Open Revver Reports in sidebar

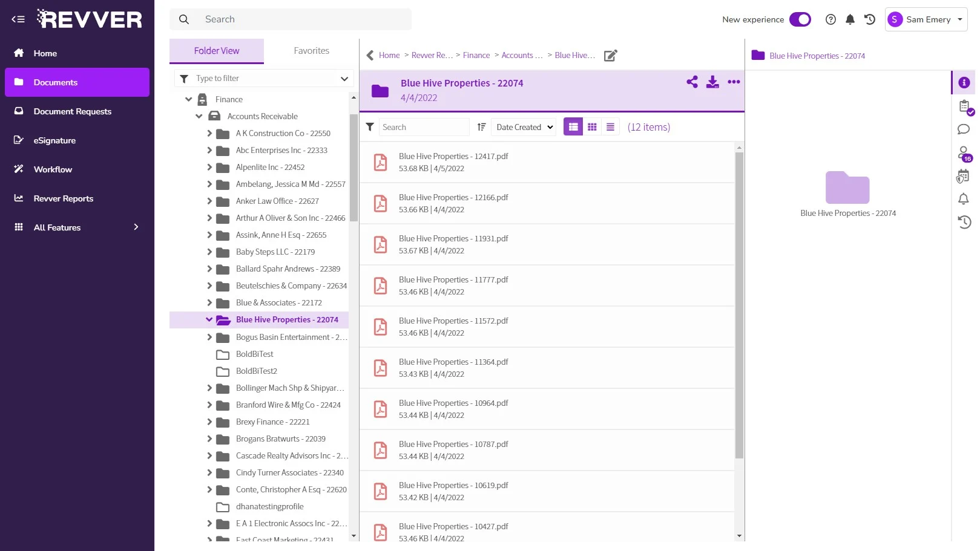(x=77, y=198)
